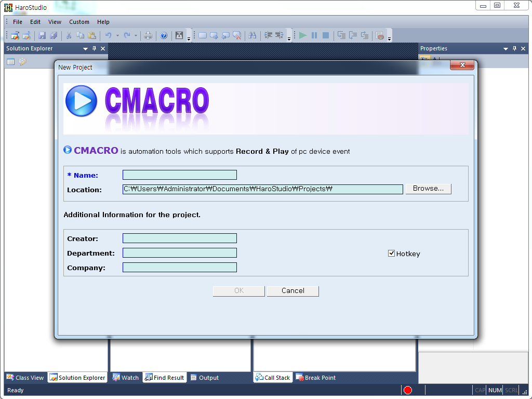Click the Department input field
The image size is (532, 399).
click(180, 253)
